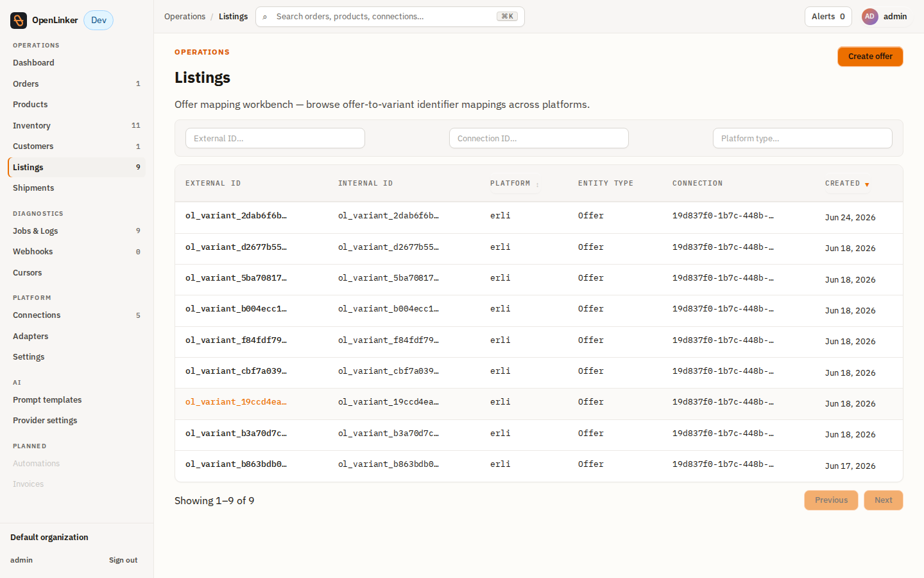Click the admin username in top bar
The image size is (924, 578).
895,17
